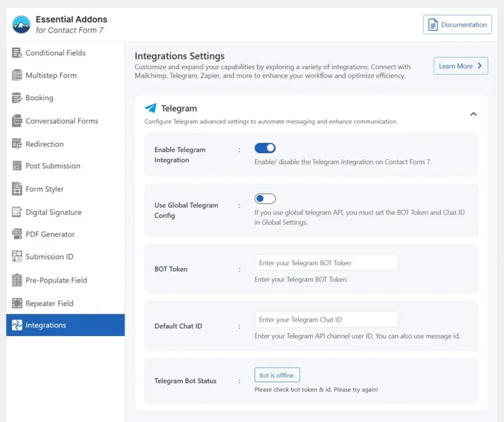Image resolution: width=504 pixels, height=422 pixels.
Task: Open the Documentation button
Action: [457, 24]
